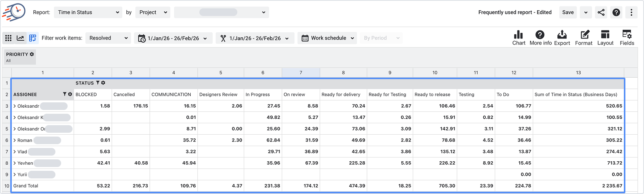The image size is (644, 194).
Task: Switch to the grid view toggle
Action: (8, 38)
